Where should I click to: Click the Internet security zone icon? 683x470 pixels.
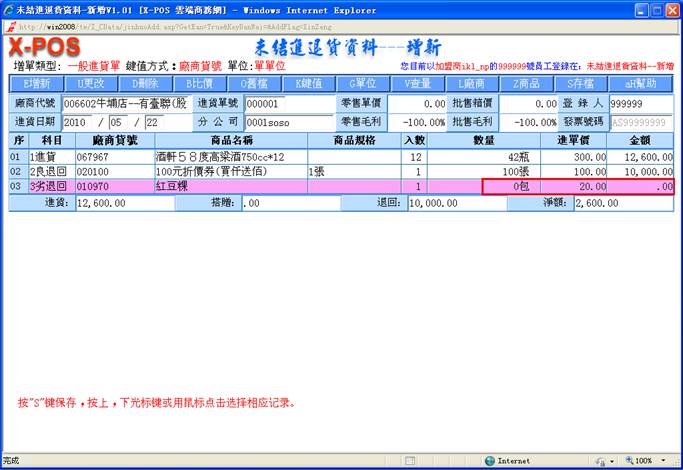490,461
